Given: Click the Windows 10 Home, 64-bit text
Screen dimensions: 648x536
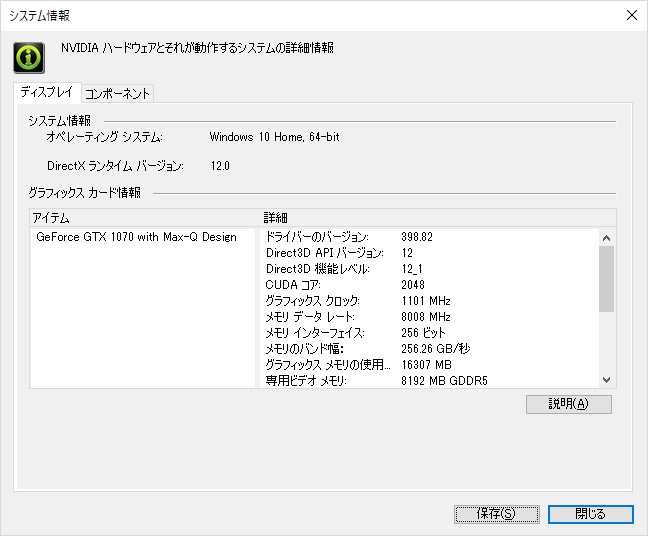Looking at the screenshot, I should coord(274,137).
